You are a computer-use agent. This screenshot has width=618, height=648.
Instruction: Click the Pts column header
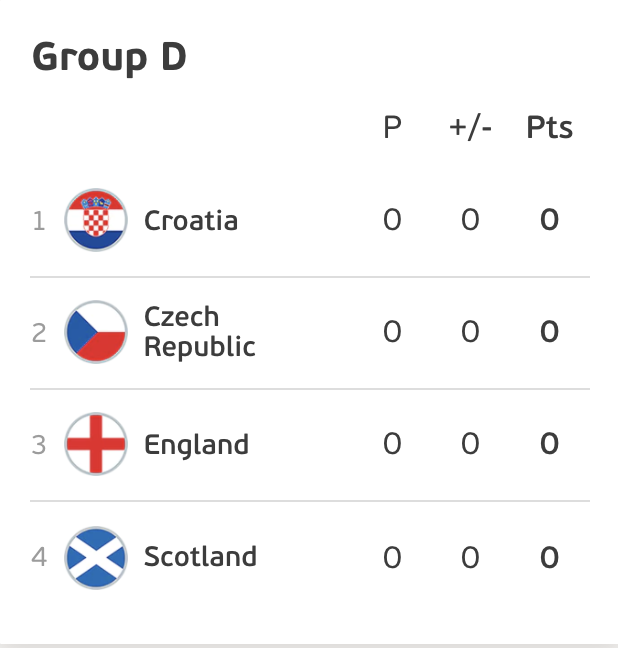[x=549, y=127]
